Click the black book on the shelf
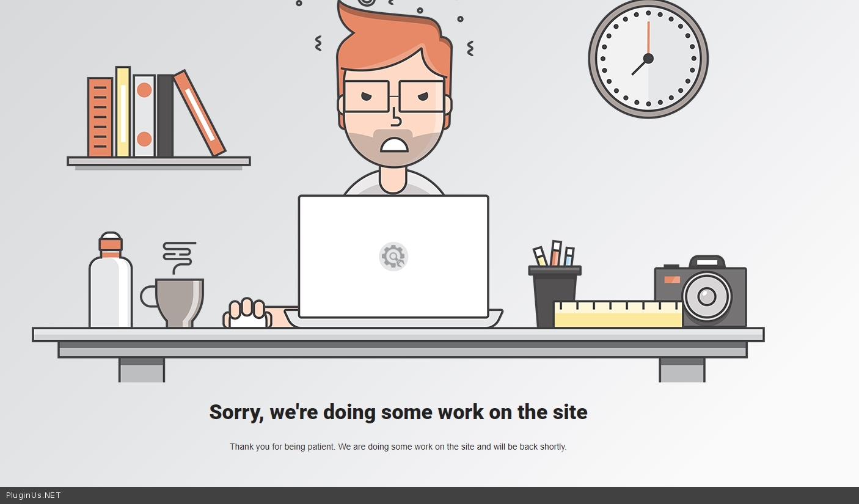This screenshot has height=504, width=859. coord(166,115)
